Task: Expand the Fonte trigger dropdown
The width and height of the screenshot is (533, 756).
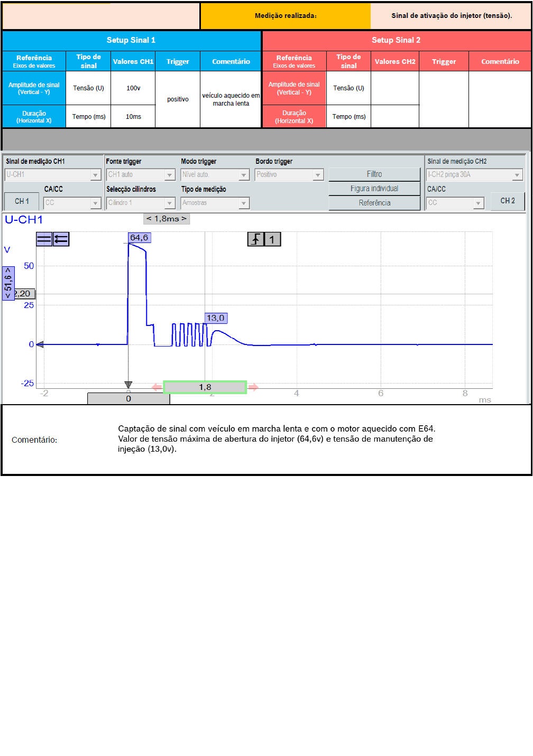Action: point(141,174)
